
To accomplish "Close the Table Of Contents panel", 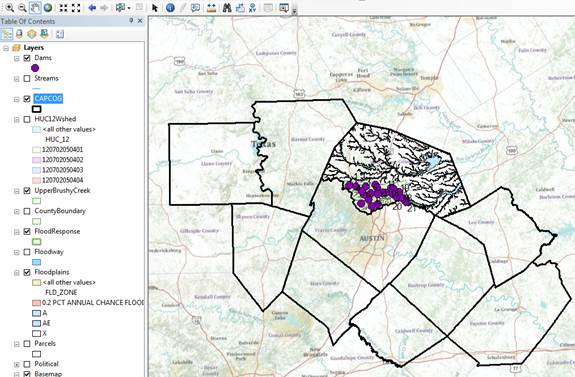I will coord(140,21).
